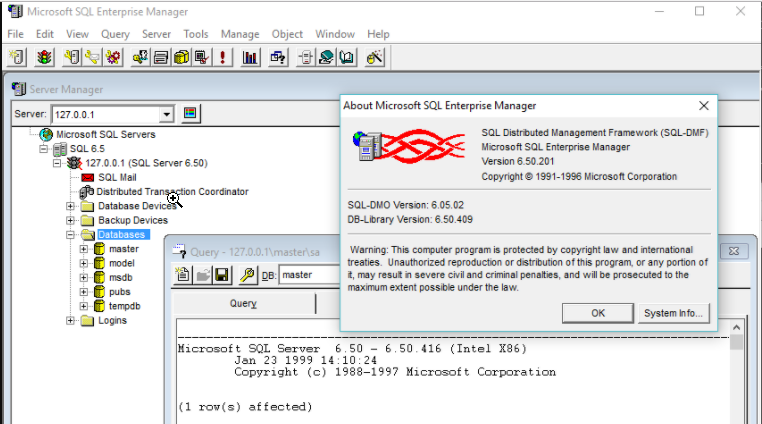762x424 pixels.
Task: Select the Logins folder in tree
Action: [112, 320]
